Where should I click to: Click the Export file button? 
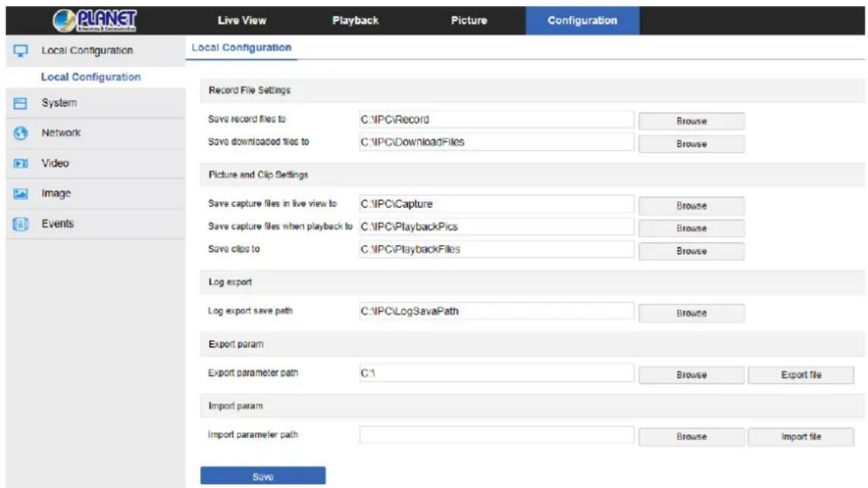(x=801, y=375)
